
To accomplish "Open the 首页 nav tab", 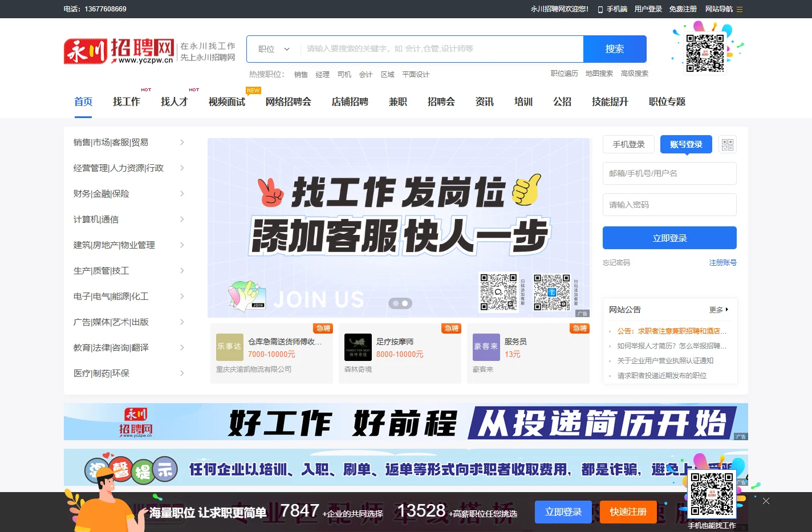I will click(83, 101).
